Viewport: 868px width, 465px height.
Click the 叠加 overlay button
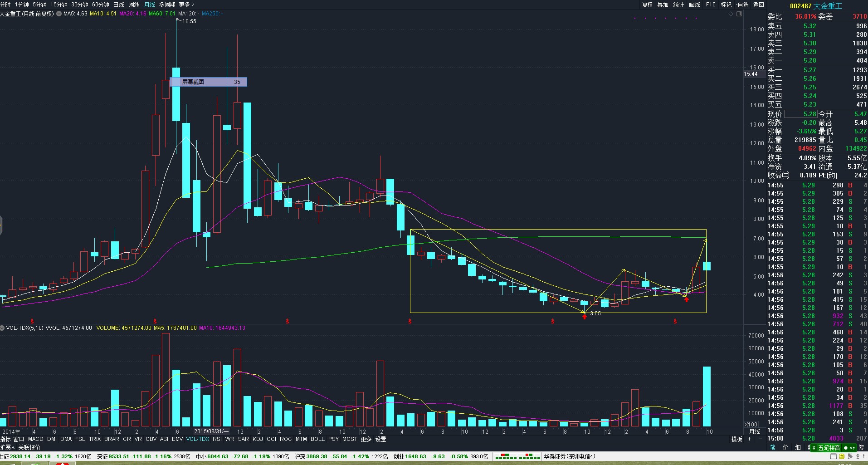pyautogui.click(x=663, y=5)
